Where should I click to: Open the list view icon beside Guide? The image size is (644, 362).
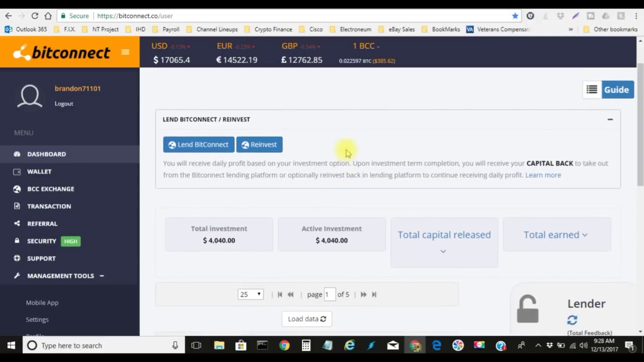(x=592, y=89)
